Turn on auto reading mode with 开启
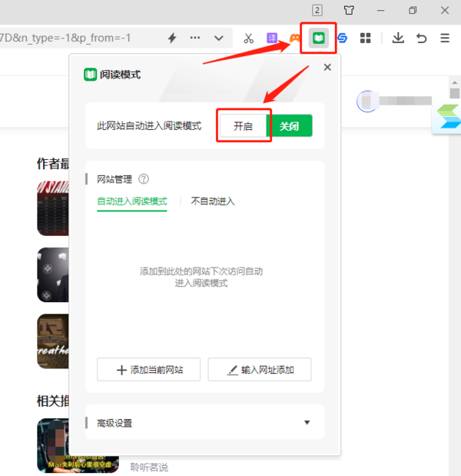Screen dimensions: 461x476 (x=243, y=125)
